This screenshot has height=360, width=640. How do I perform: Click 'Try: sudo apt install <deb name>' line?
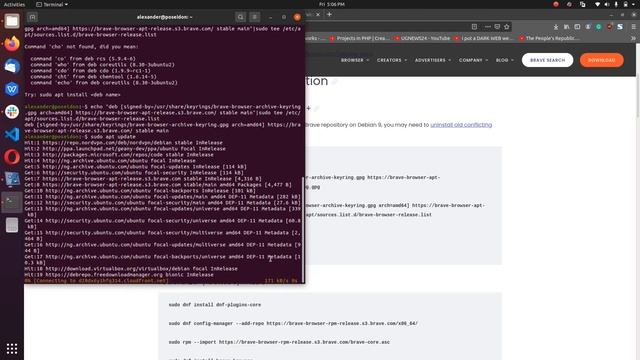(72, 95)
